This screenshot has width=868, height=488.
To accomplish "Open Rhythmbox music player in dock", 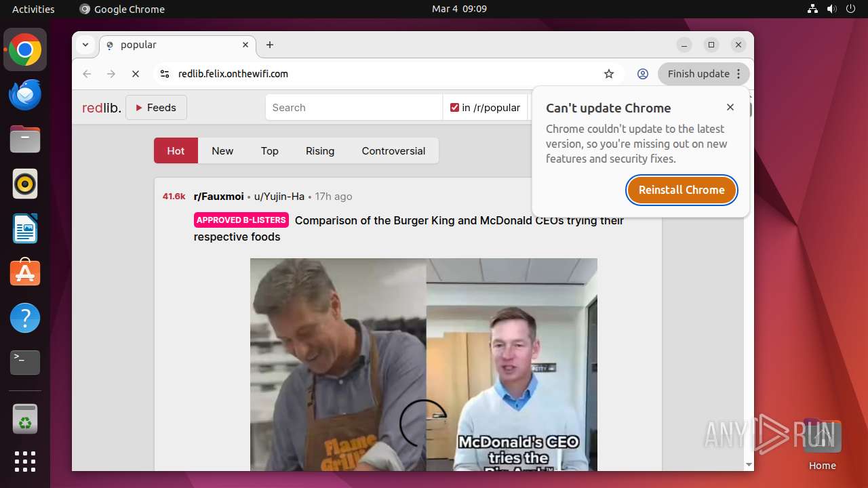I will coord(25,184).
